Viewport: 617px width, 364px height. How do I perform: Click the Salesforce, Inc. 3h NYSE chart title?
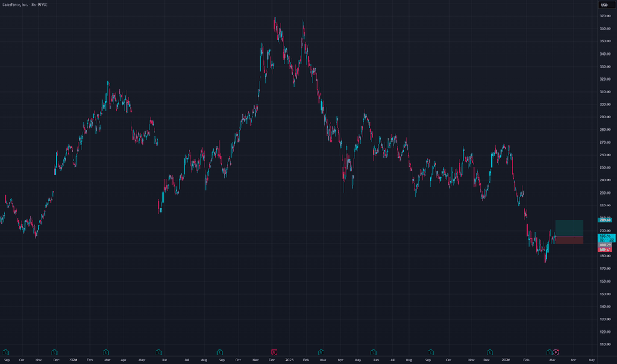[x=24, y=5]
